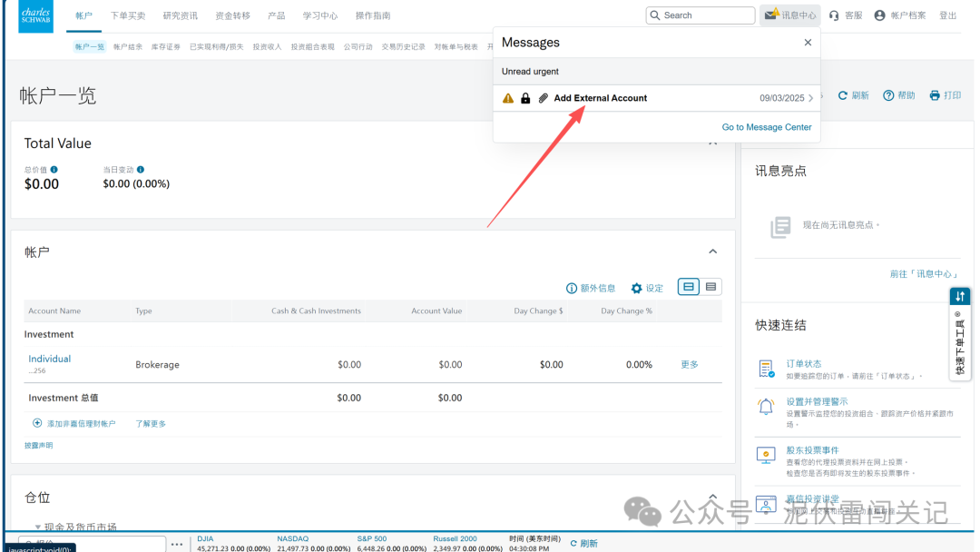The width and height of the screenshot is (980, 552).
Task: Click the 订单状态 document icon
Action: [x=766, y=369]
